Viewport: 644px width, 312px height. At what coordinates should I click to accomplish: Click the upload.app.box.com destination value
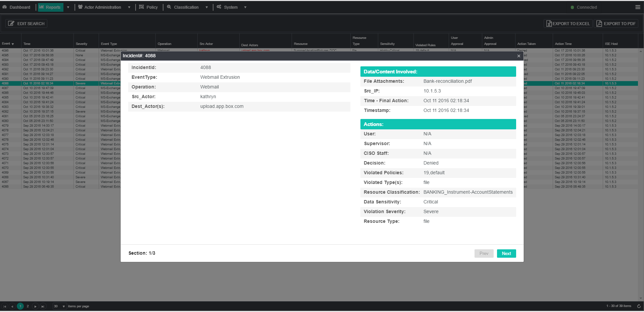point(222,106)
